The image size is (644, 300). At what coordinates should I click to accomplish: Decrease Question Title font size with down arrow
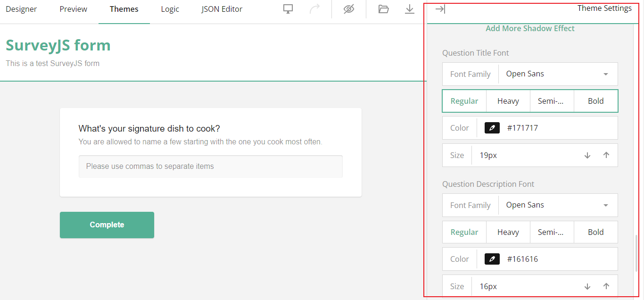pos(587,155)
